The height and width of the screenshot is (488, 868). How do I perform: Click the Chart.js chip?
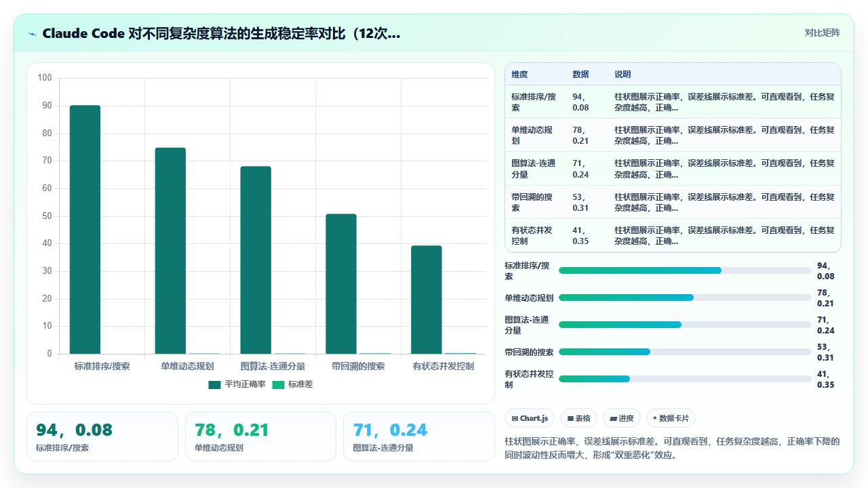tap(530, 419)
